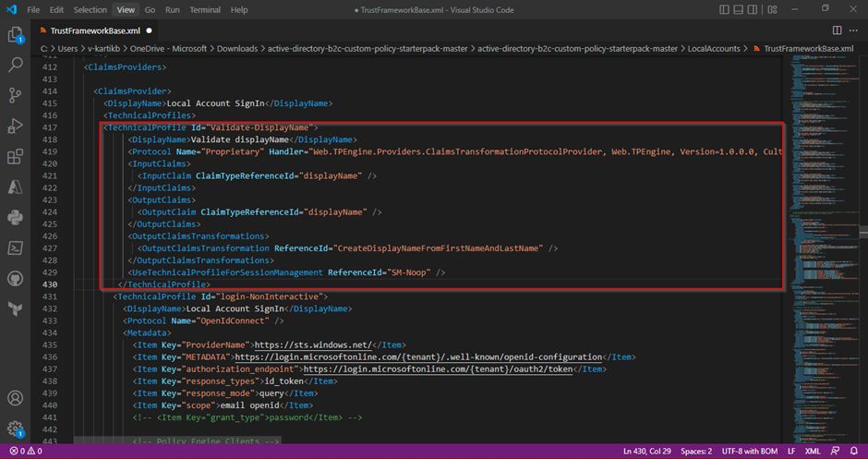Click the SM-Noop ReferenceId value
The width and height of the screenshot is (868, 459).
[409, 272]
